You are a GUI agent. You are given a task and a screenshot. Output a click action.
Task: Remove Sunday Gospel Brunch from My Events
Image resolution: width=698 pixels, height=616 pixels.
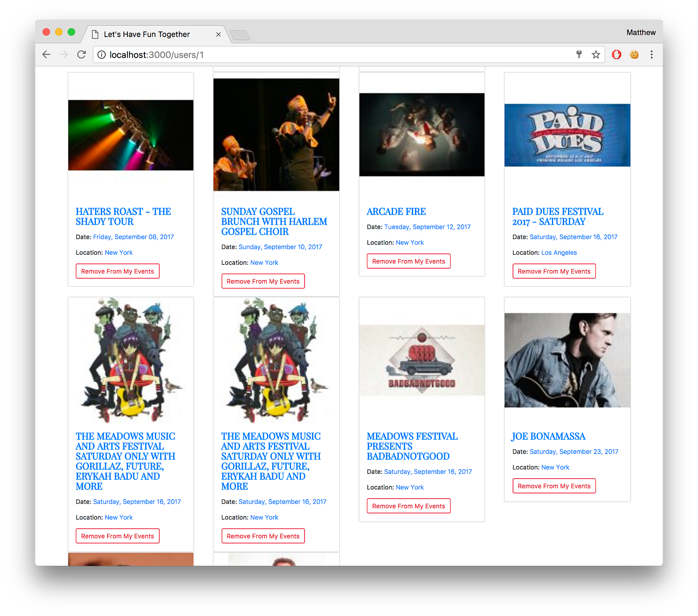click(x=263, y=281)
